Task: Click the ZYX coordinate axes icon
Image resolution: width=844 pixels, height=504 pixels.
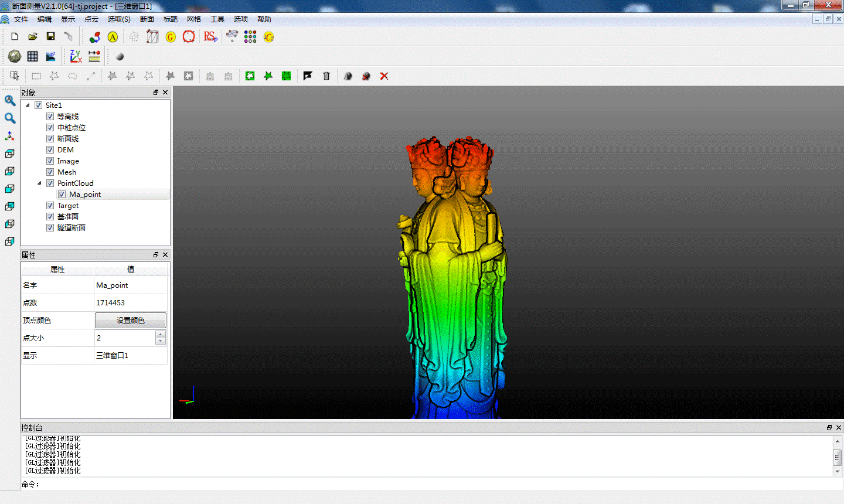Action: coord(76,56)
